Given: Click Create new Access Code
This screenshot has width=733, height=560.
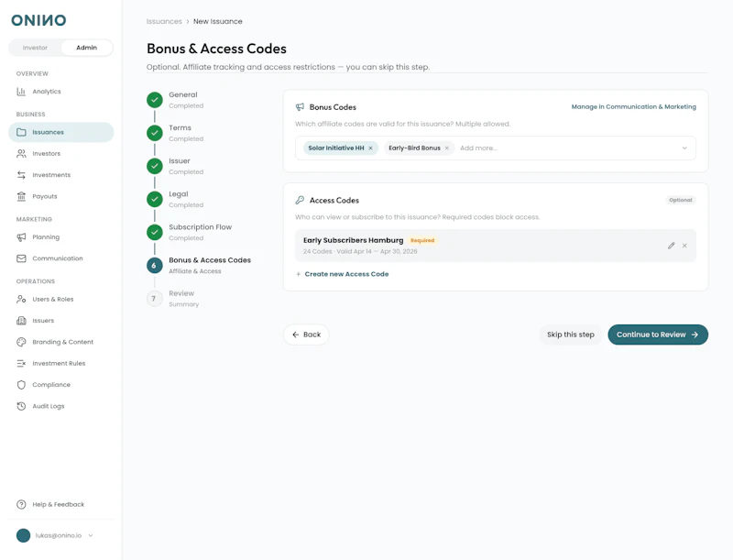Looking at the screenshot, I should [x=342, y=274].
